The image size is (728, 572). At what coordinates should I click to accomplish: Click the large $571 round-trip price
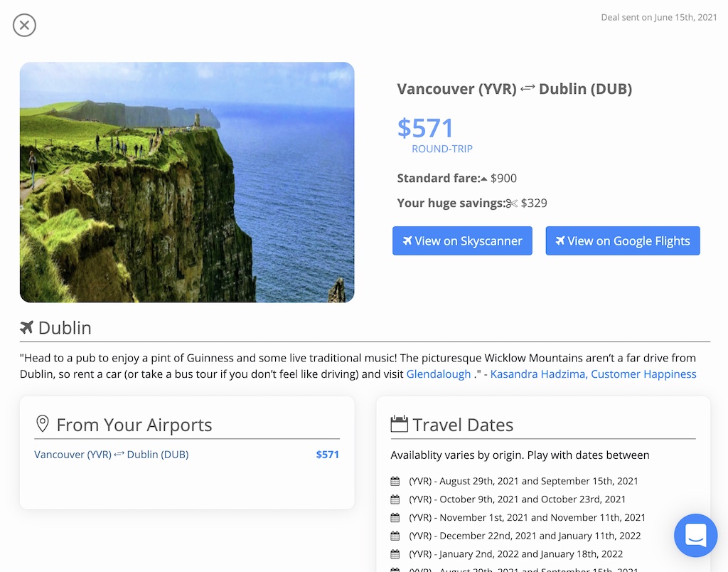(x=425, y=128)
